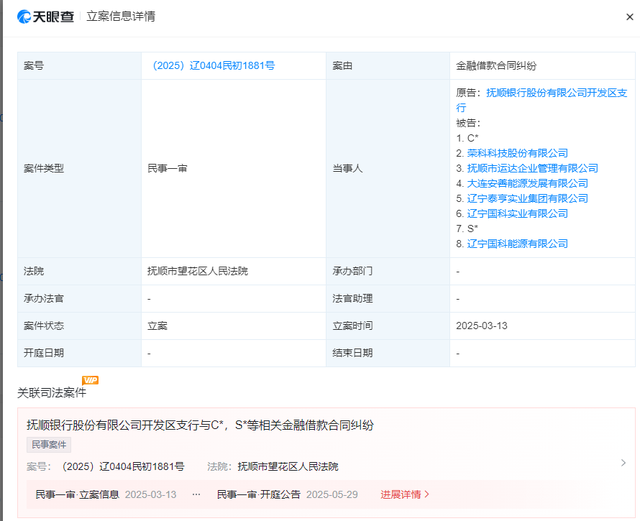640x521 pixels.
Task: Click the 立案信息详情 dialog title
Action: pyautogui.click(x=121, y=16)
